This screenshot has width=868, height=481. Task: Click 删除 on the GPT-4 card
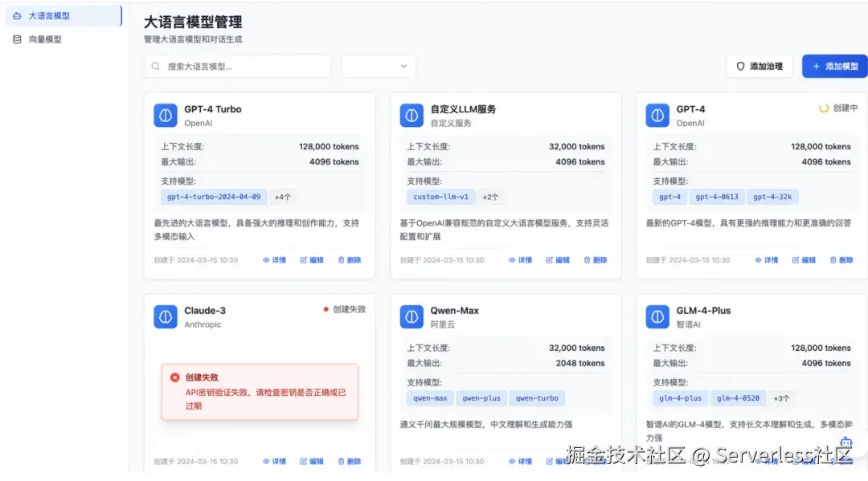coord(841,260)
